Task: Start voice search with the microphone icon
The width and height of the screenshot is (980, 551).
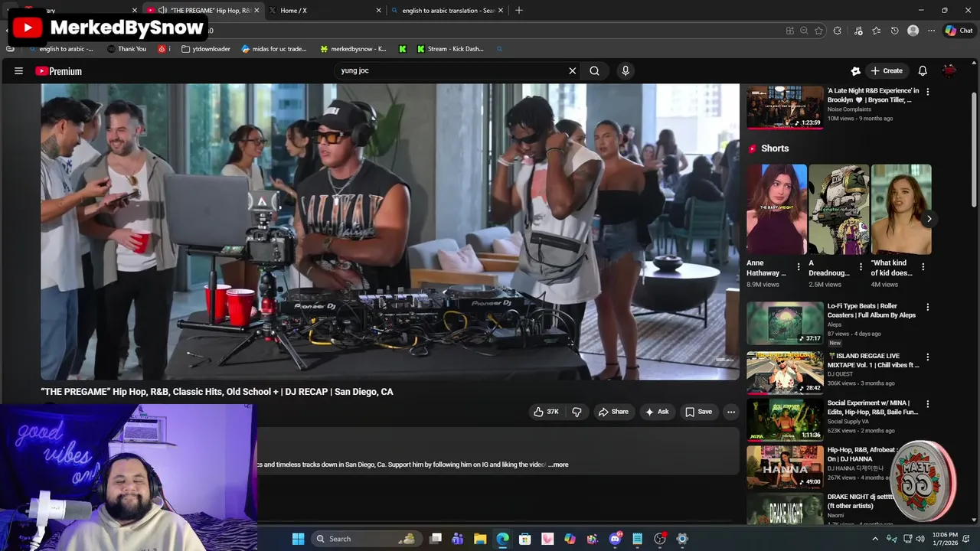Action: 626,71
